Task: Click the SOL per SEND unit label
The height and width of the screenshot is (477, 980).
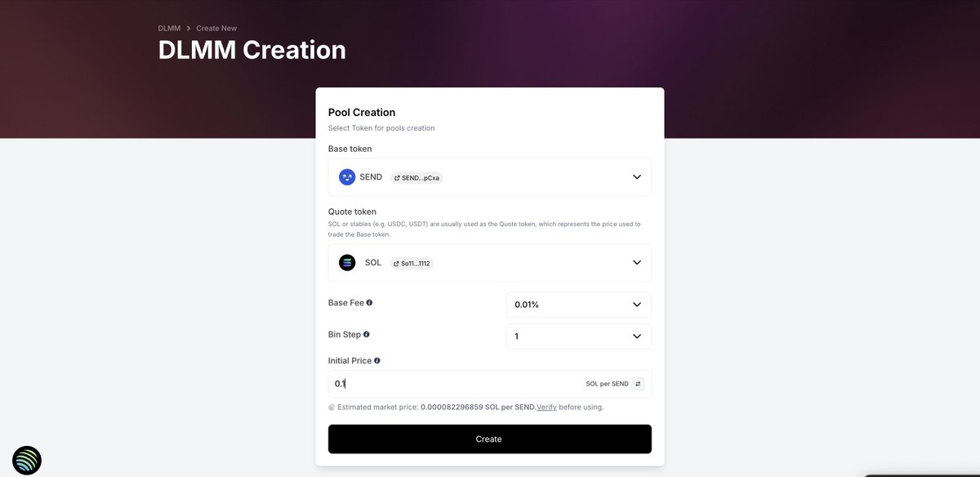Action: point(607,384)
